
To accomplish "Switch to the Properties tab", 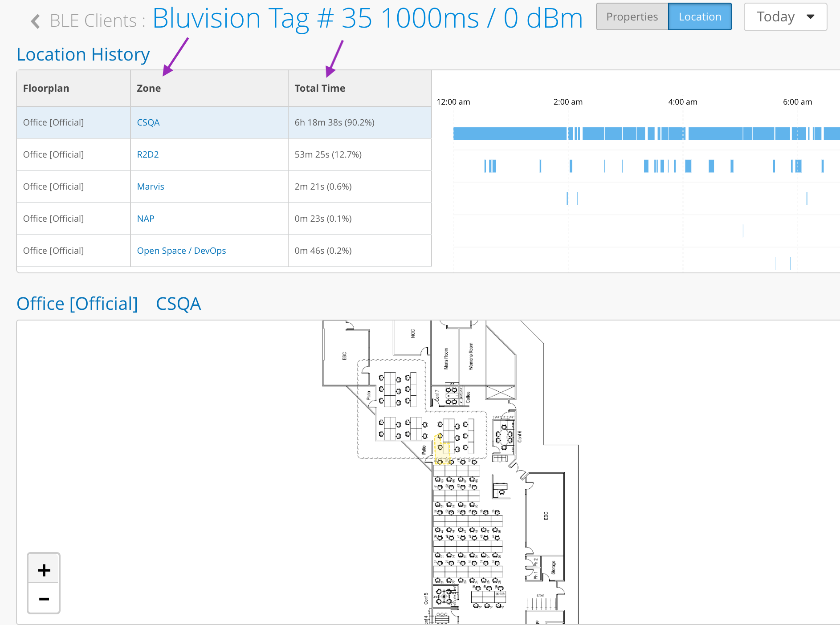I will tap(632, 17).
